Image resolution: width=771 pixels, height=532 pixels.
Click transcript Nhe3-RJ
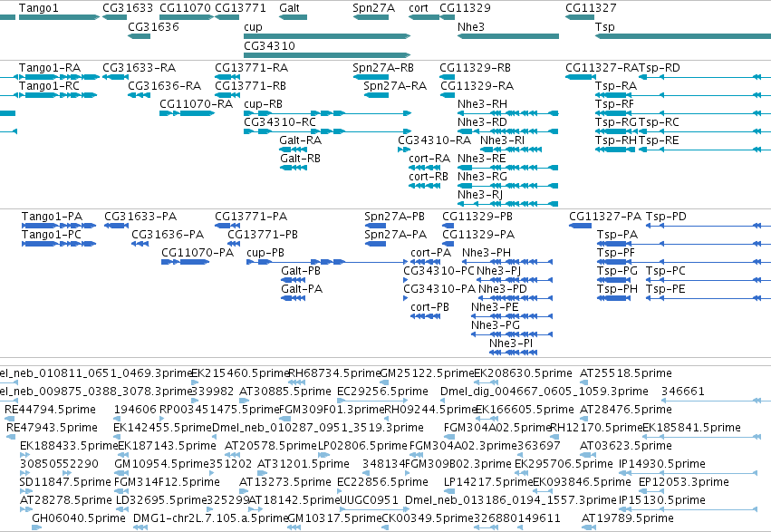click(x=480, y=195)
